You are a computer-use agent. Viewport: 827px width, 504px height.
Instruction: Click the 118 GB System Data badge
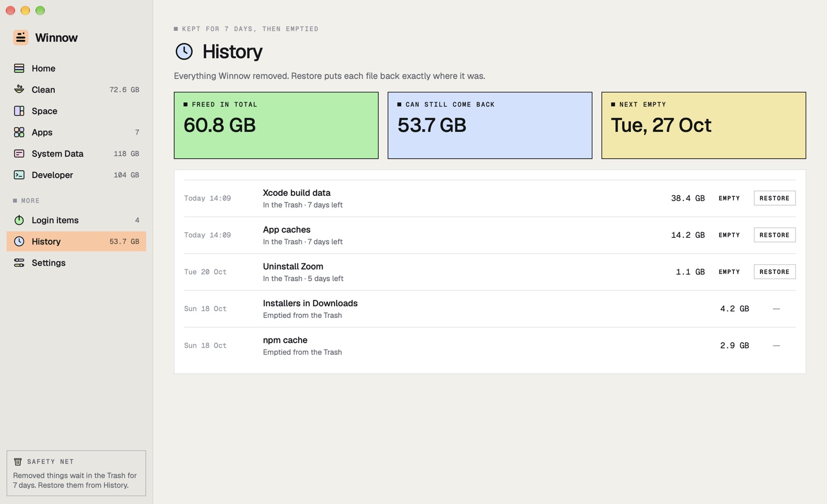126,154
